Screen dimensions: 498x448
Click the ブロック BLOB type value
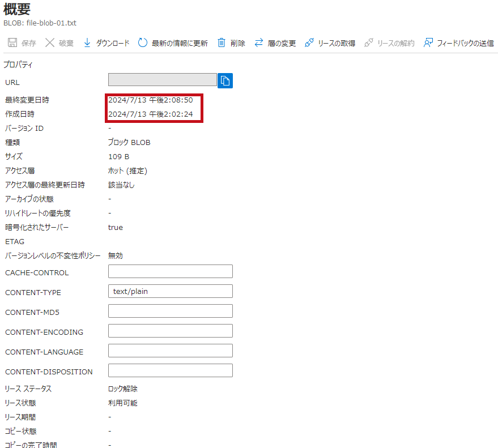(x=129, y=143)
